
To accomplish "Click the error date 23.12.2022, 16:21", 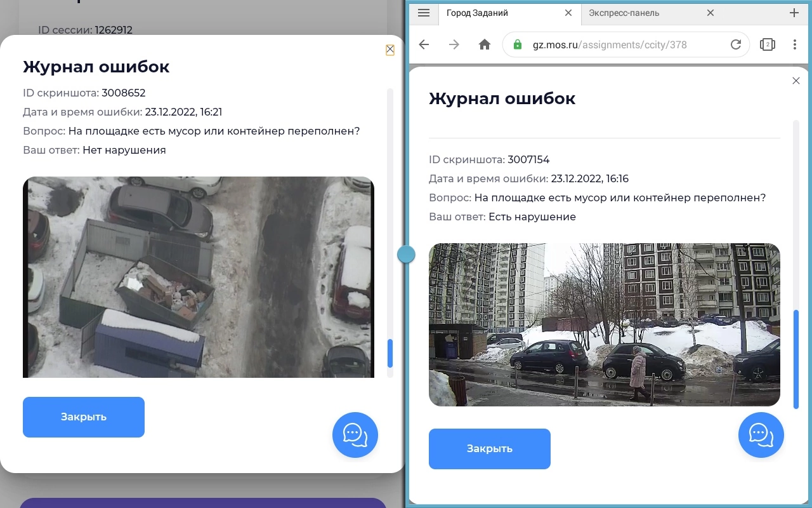I will tap(183, 112).
